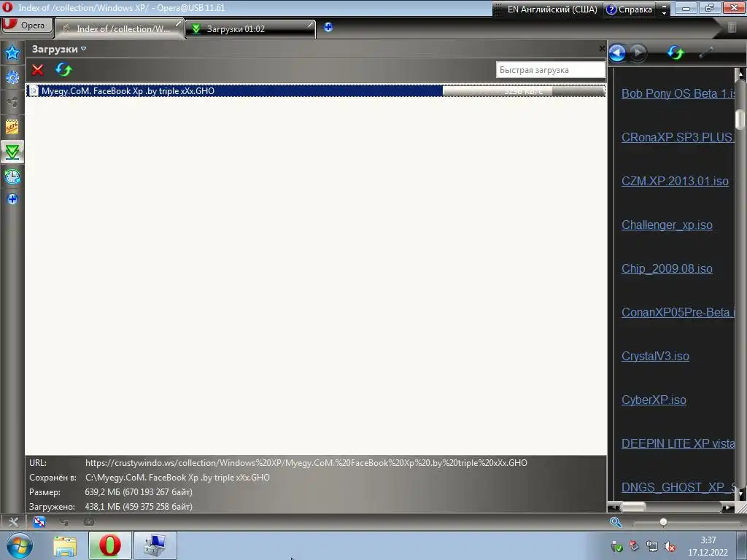
Task: Click the key/wand icon next to reload
Action: click(705, 52)
